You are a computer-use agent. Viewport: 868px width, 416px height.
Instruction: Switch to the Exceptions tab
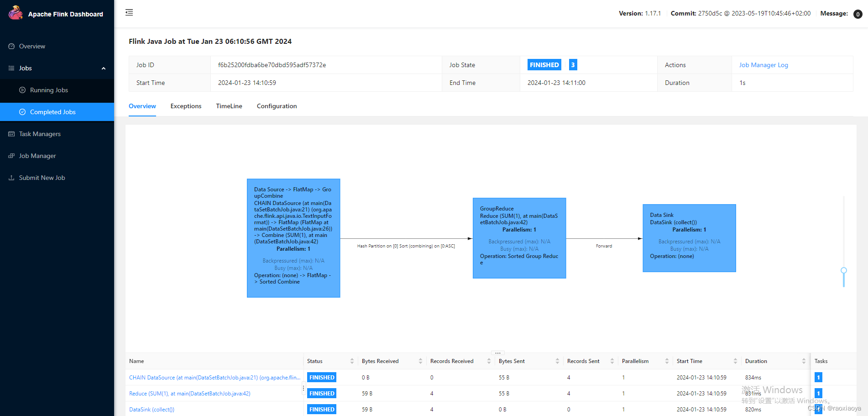click(186, 106)
